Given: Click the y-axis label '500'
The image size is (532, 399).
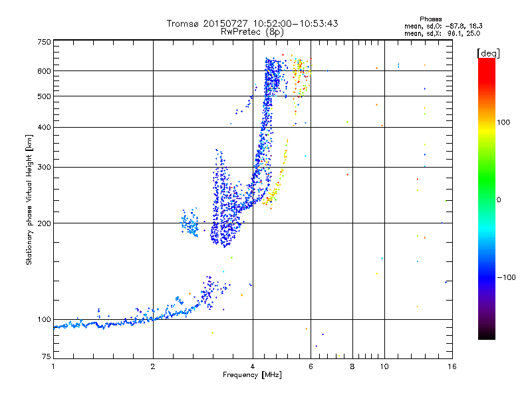Looking at the screenshot, I should click(44, 96).
